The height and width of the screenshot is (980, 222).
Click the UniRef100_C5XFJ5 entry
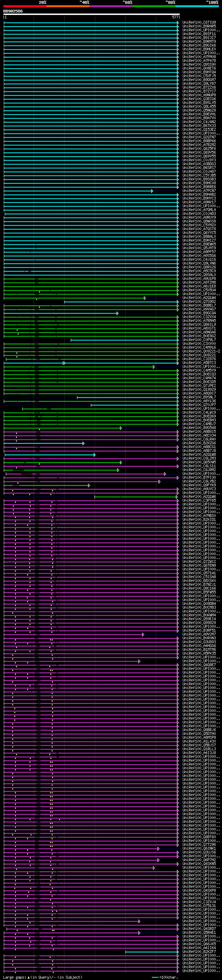(x=199, y=76)
